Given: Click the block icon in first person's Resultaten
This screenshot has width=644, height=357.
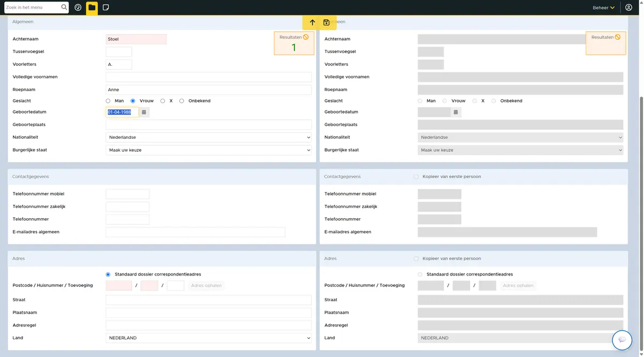Looking at the screenshot, I should [x=306, y=37].
